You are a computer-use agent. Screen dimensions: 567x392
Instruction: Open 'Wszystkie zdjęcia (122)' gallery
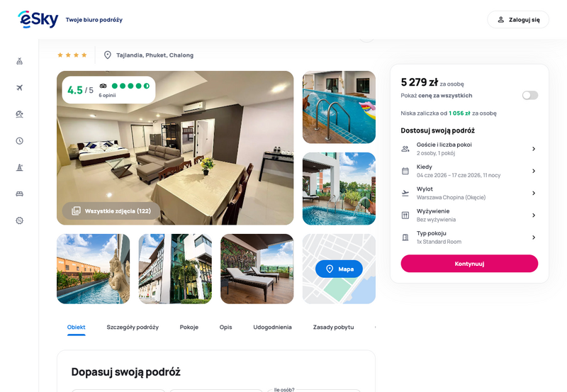pos(111,211)
